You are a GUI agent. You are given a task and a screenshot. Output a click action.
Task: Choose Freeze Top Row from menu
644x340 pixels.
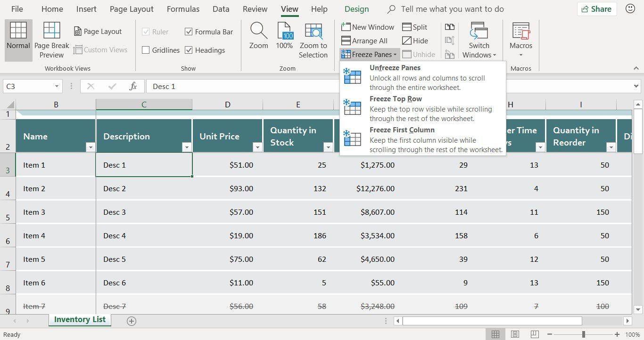(396, 99)
